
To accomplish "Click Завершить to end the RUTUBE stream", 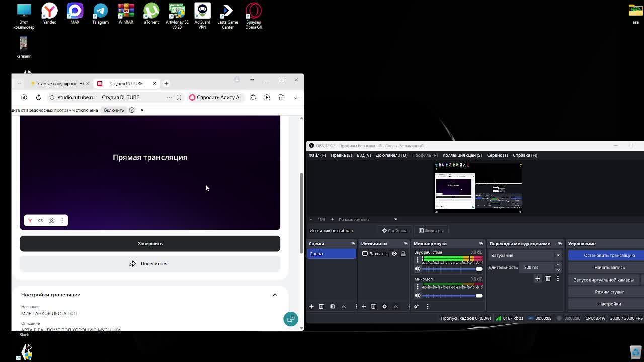I will 150,244.
